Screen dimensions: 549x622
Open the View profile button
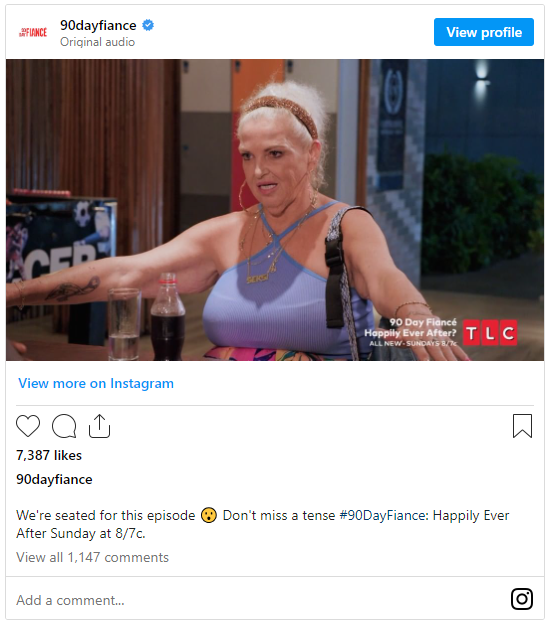(x=484, y=32)
